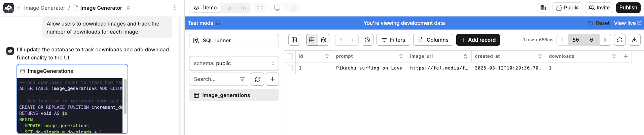Toggle the Public visibility setting
644x135 pixels.
tap(567, 8)
